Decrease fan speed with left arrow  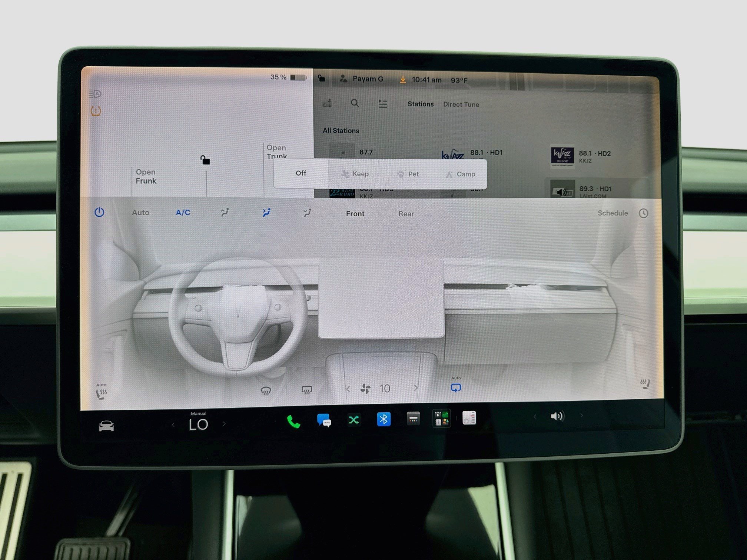(x=348, y=389)
